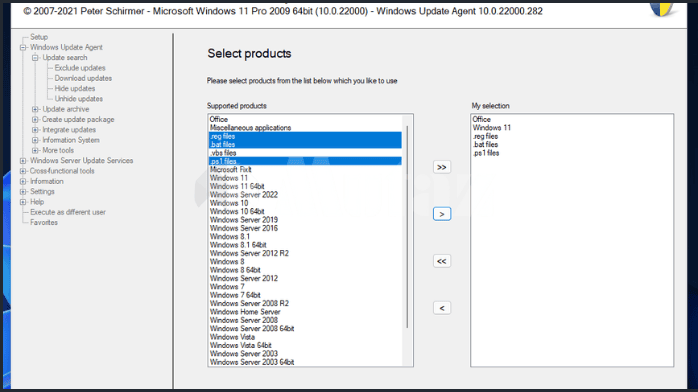Select Windows 10 64bit entry

(x=305, y=211)
